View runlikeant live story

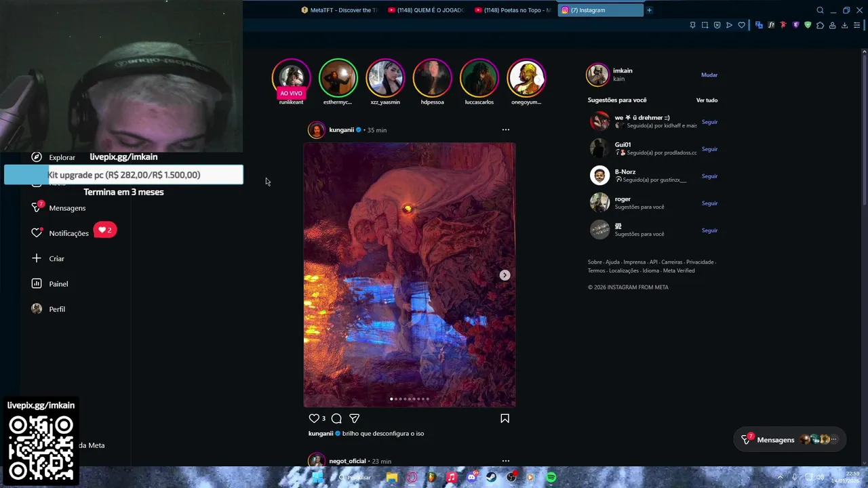click(x=291, y=78)
